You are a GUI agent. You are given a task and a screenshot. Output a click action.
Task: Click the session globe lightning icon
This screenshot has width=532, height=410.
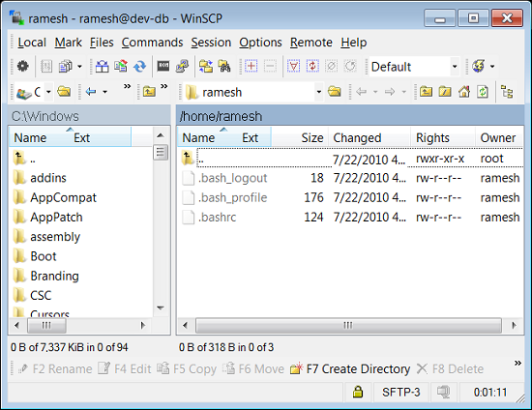click(479, 66)
